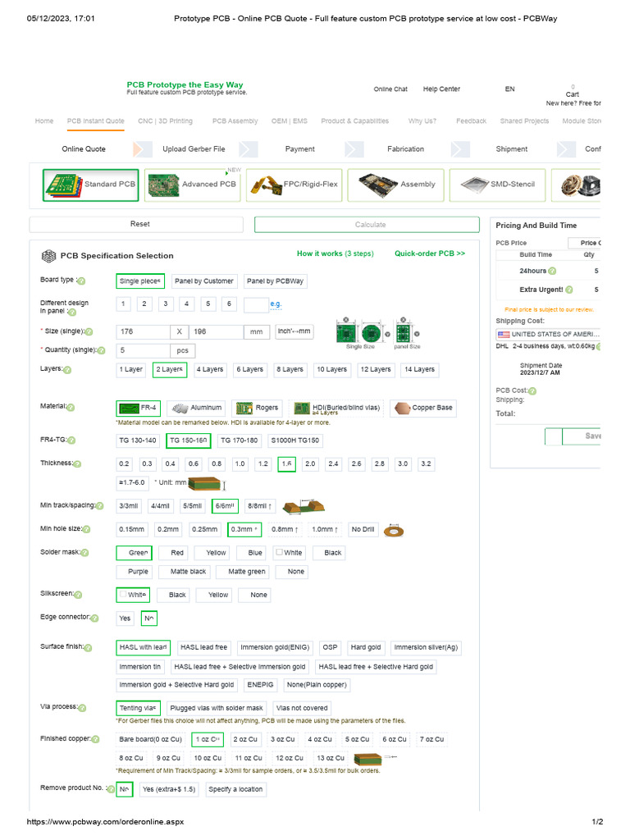Open help icon beside Quantity (single)
Screen dimensions: 630x840
(x=101, y=351)
